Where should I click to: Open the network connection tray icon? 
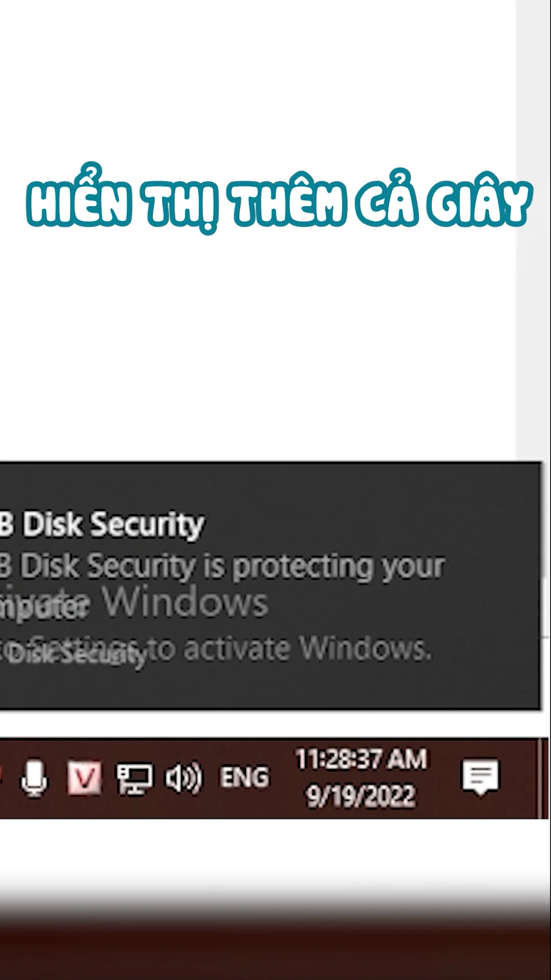pyautogui.click(x=134, y=779)
